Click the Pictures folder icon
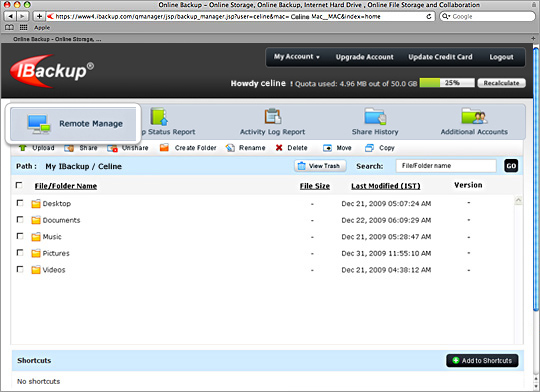This screenshot has width=540, height=392. click(36, 253)
